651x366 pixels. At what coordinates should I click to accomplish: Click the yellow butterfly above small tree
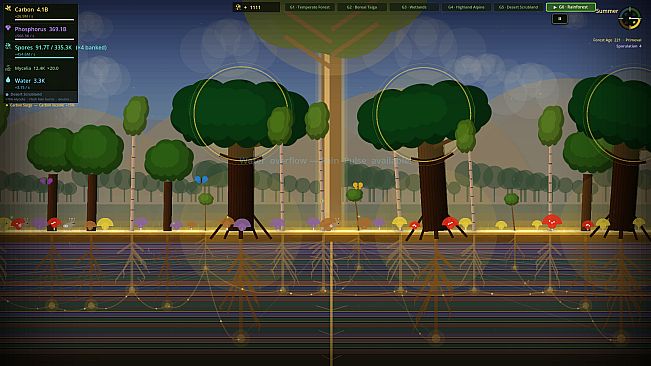coord(357,185)
